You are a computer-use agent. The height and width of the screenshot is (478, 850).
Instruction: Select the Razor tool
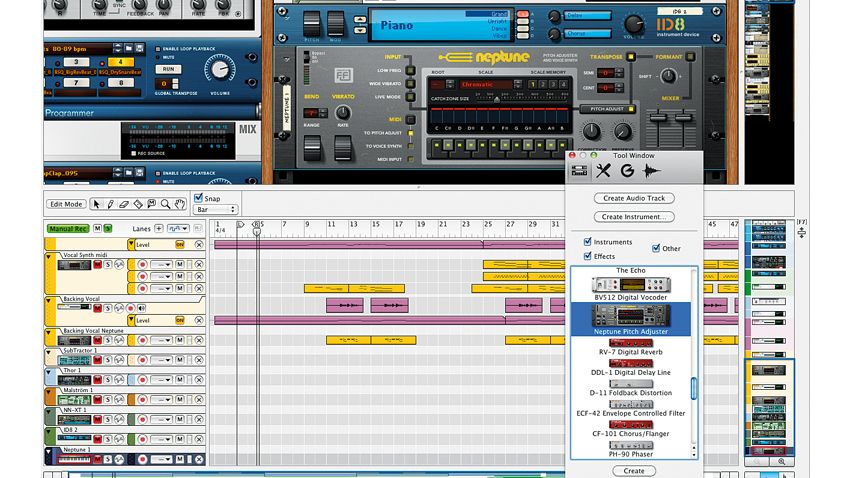pyautogui.click(x=138, y=204)
